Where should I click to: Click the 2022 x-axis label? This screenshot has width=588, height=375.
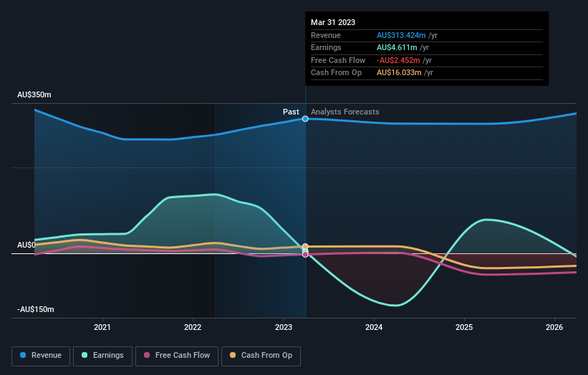[x=193, y=327]
